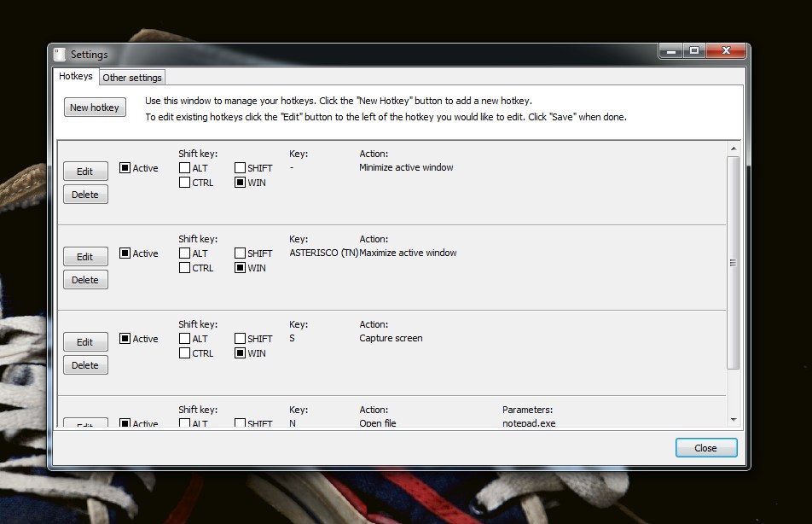
Task: Toggle Active for Minimize active window hotkey
Action: (125, 168)
